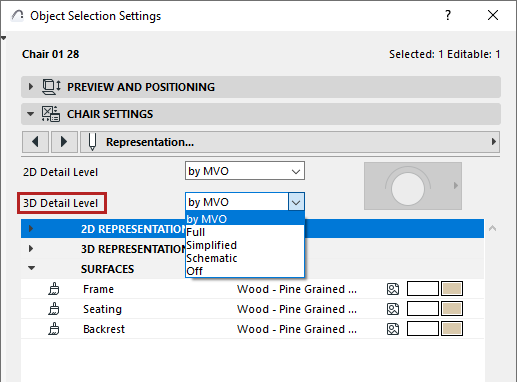Viewport: 517px width, 382px height.
Task: Click the Seating row label
Action: (x=102, y=309)
